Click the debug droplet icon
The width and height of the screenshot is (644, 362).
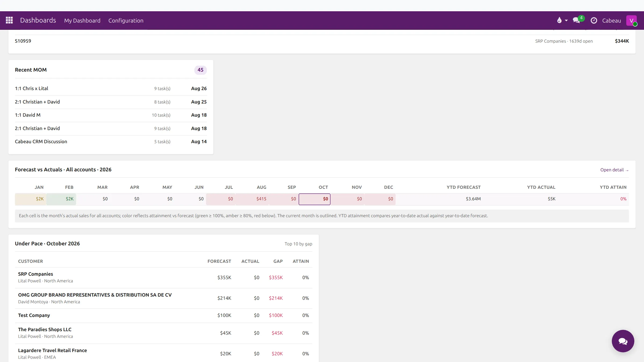click(559, 20)
